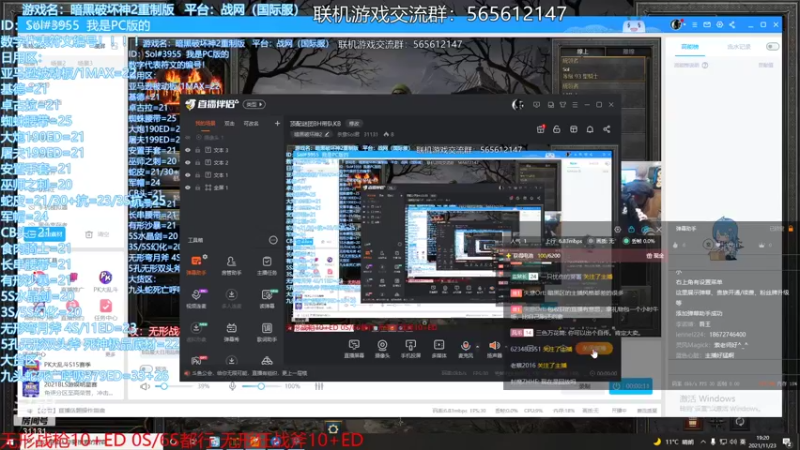Open the 更多 link in the blue window

(x=110, y=354)
